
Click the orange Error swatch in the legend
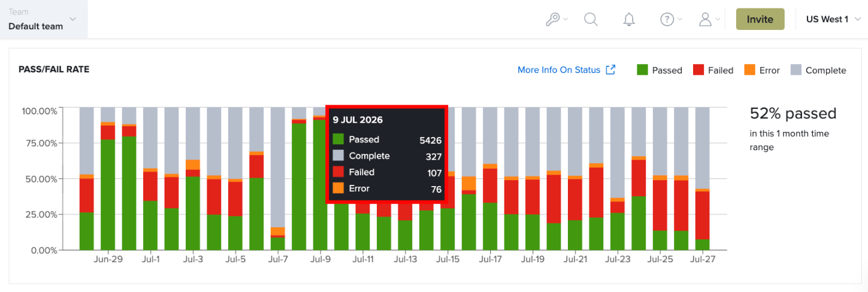click(x=749, y=69)
